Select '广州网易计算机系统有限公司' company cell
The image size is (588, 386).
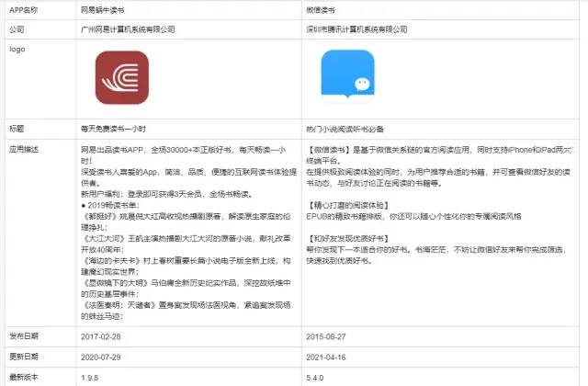click(128, 29)
